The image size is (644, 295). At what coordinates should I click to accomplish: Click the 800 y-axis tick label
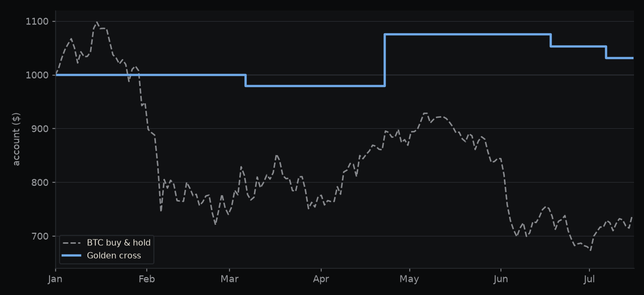[40, 183]
